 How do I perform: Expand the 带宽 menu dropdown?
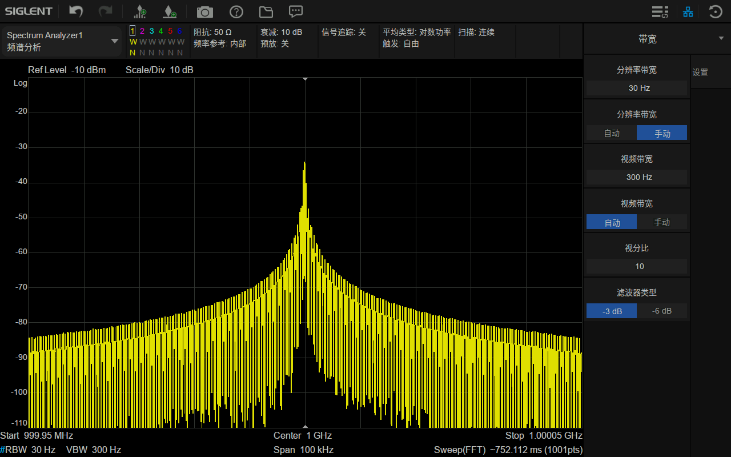pyautogui.click(x=721, y=38)
